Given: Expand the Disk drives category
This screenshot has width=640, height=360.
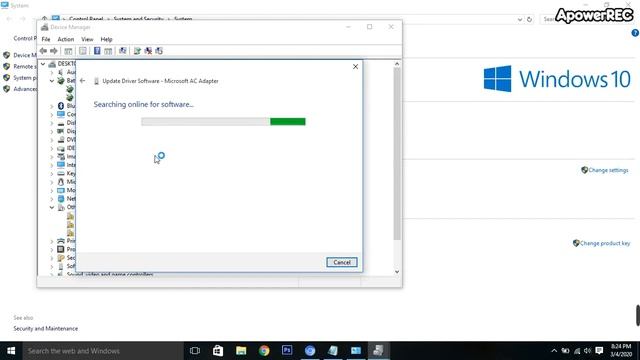Looking at the screenshot, I should coord(52,123).
